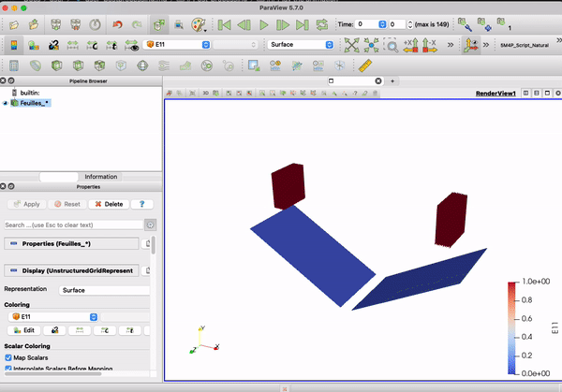This screenshot has height=392, width=562.
Task: Click the Open file folder icon
Action: coord(34,23)
